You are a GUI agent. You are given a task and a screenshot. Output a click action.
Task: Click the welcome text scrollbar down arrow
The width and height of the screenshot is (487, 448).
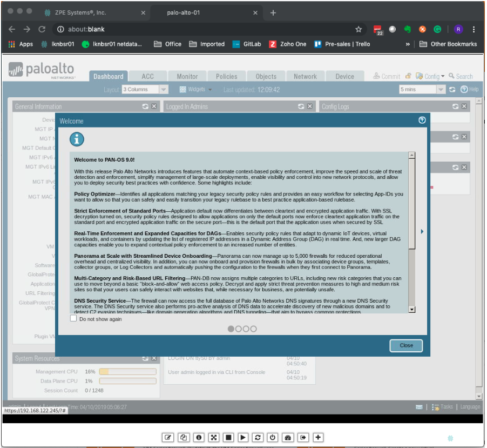coord(412,309)
